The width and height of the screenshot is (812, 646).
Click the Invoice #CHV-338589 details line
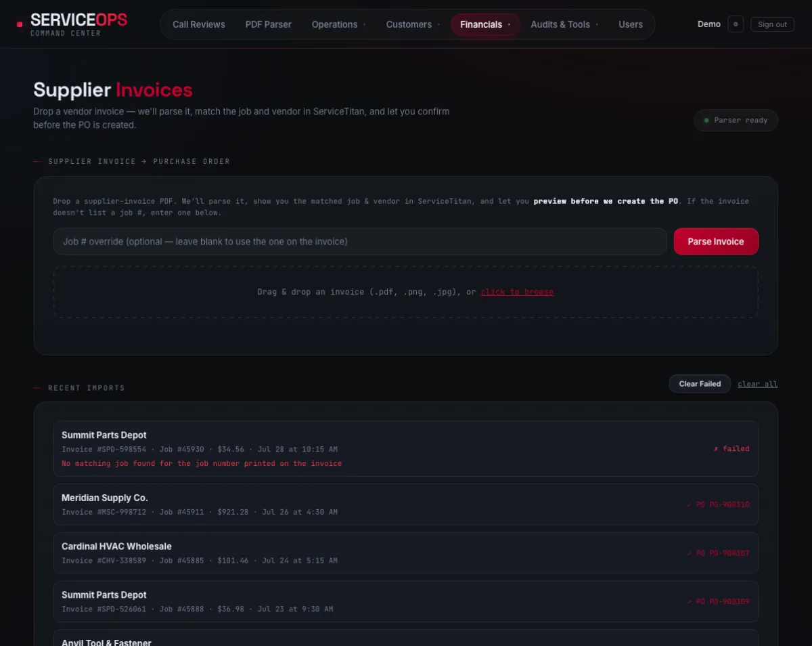click(200, 561)
